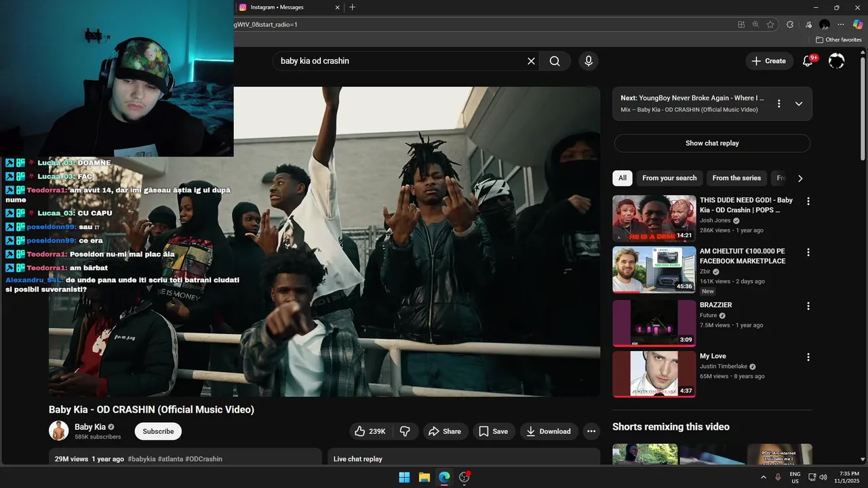Open the My Love video title
Image resolution: width=868 pixels, height=488 pixels.
coord(713,356)
